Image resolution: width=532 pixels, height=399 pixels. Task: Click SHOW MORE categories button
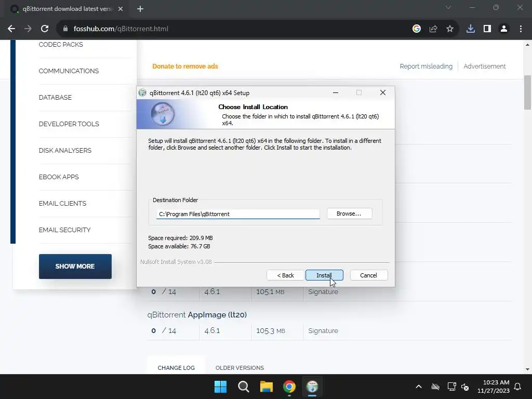75,267
